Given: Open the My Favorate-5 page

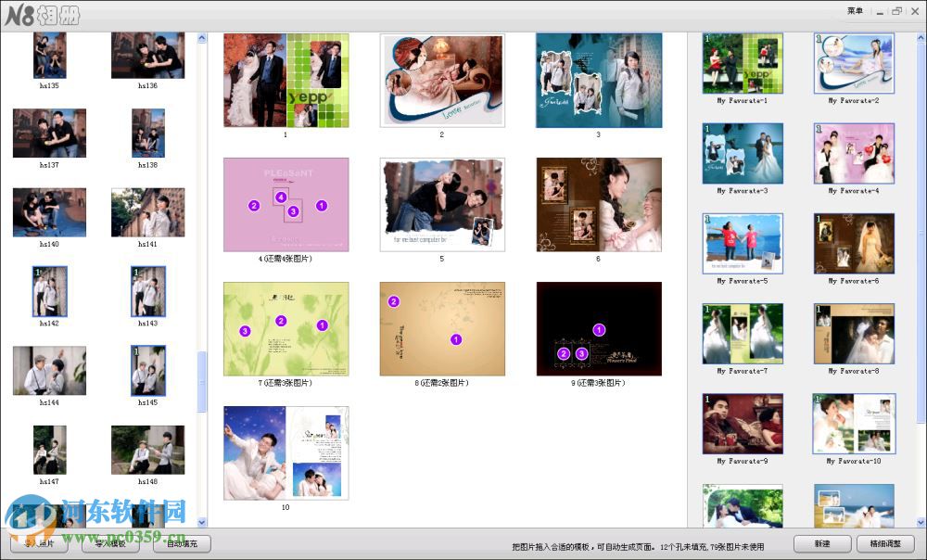Looking at the screenshot, I should (742, 242).
